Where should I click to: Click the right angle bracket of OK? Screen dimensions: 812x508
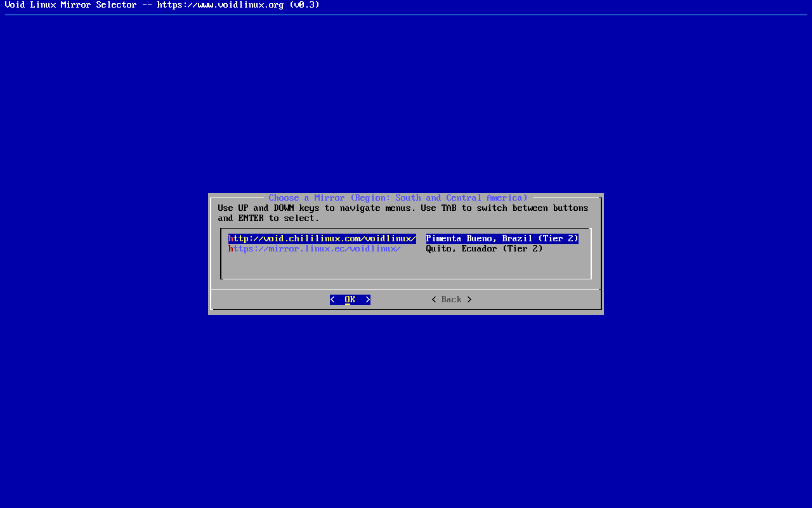pos(367,300)
